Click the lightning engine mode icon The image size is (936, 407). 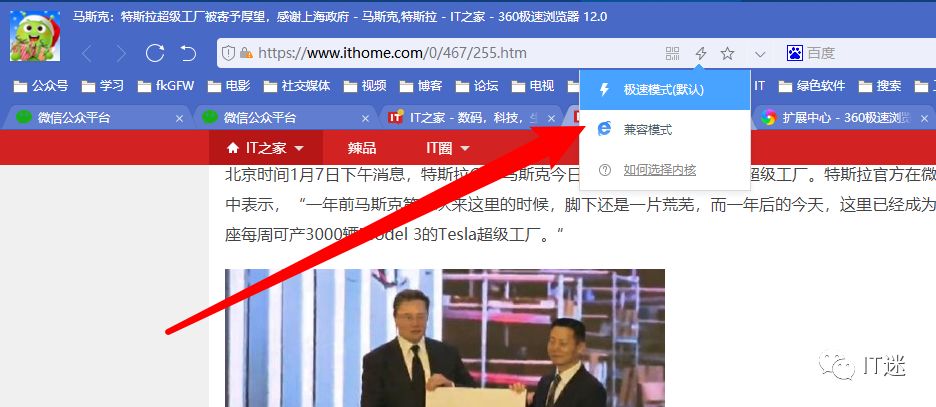pyautogui.click(x=701, y=54)
